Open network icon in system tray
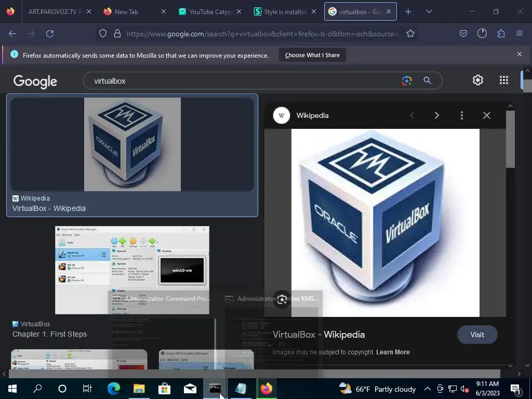This screenshot has width=532, height=399. pyautogui.click(x=453, y=389)
